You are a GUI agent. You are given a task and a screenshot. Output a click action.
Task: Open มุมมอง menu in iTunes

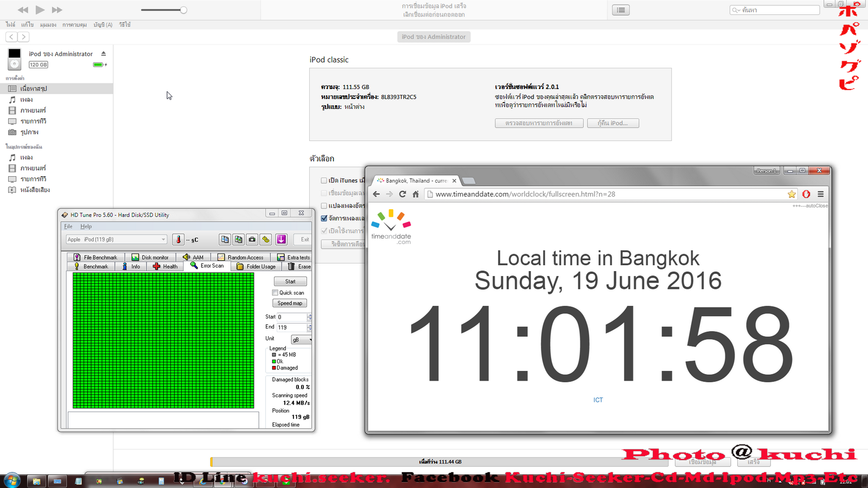tap(48, 25)
